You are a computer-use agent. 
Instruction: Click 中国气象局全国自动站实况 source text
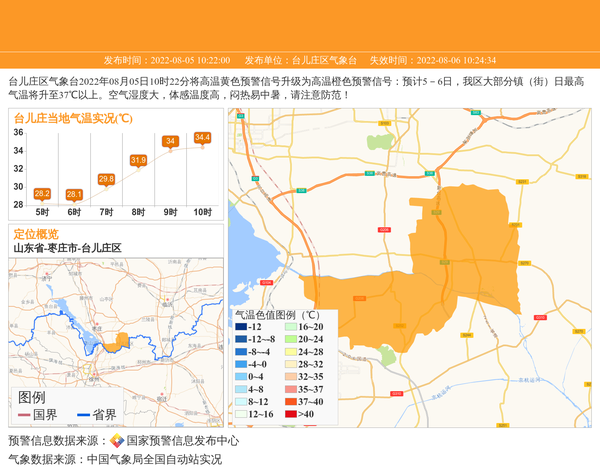154,460
